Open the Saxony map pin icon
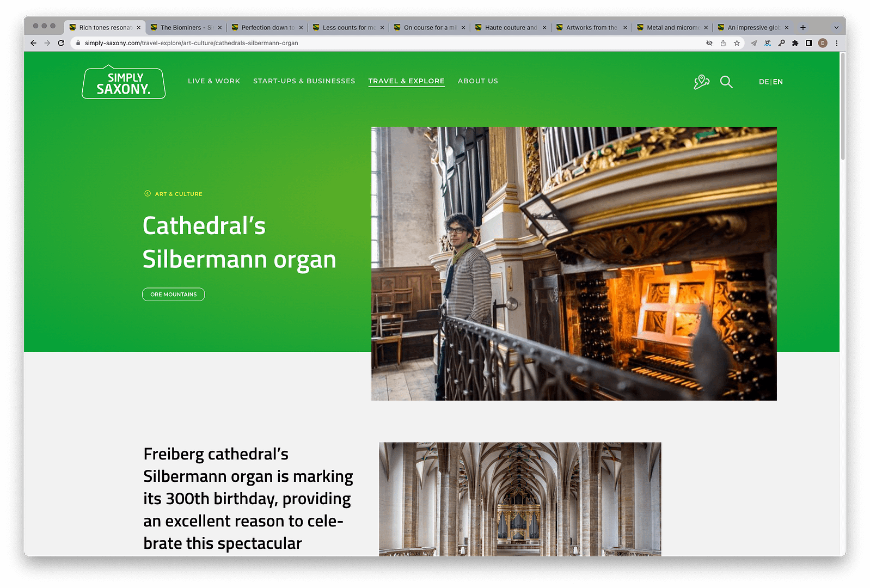The height and width of the screenshot is (588, 870). point(701,82)
